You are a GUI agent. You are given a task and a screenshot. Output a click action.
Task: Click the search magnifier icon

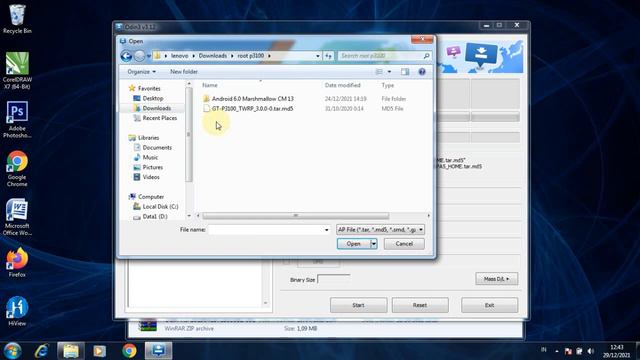(x=426, y=56)
